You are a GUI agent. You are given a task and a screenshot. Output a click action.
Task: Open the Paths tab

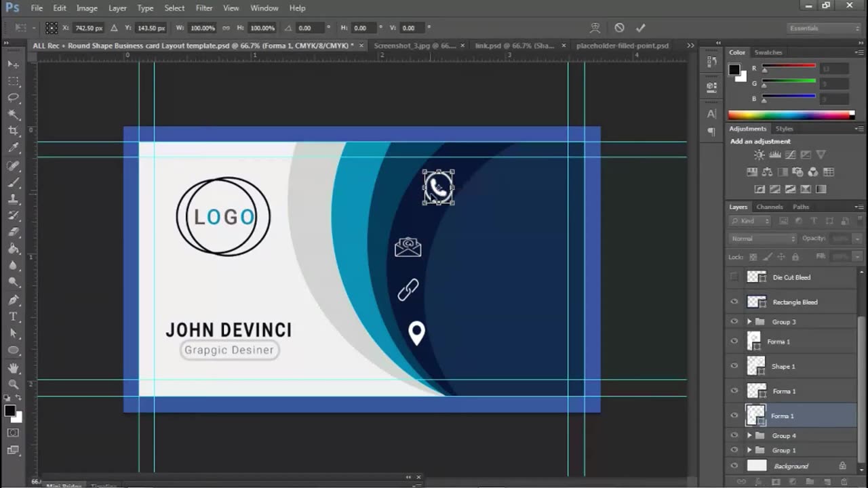pyautogui.click(x=801, y=207)
